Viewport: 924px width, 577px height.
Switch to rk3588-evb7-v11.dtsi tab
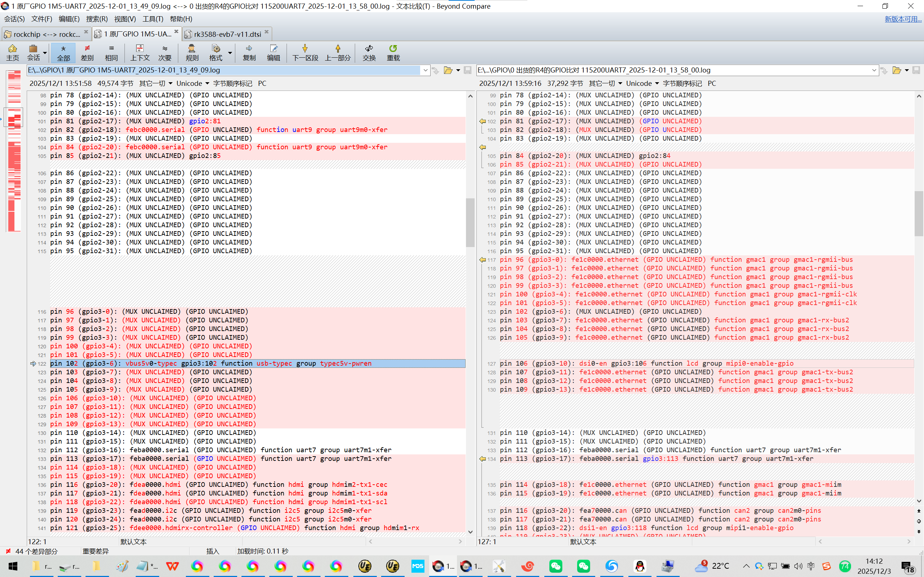(227, 34)
